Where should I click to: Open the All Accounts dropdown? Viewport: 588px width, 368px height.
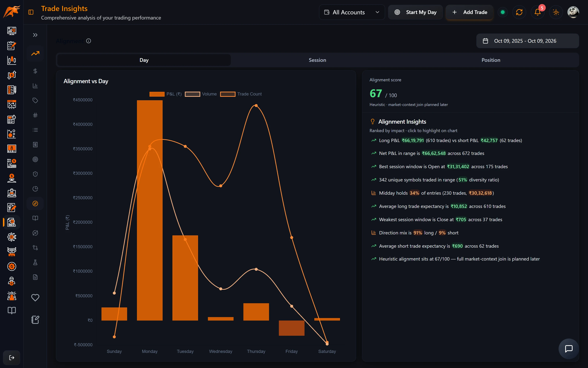click(352, 12)
